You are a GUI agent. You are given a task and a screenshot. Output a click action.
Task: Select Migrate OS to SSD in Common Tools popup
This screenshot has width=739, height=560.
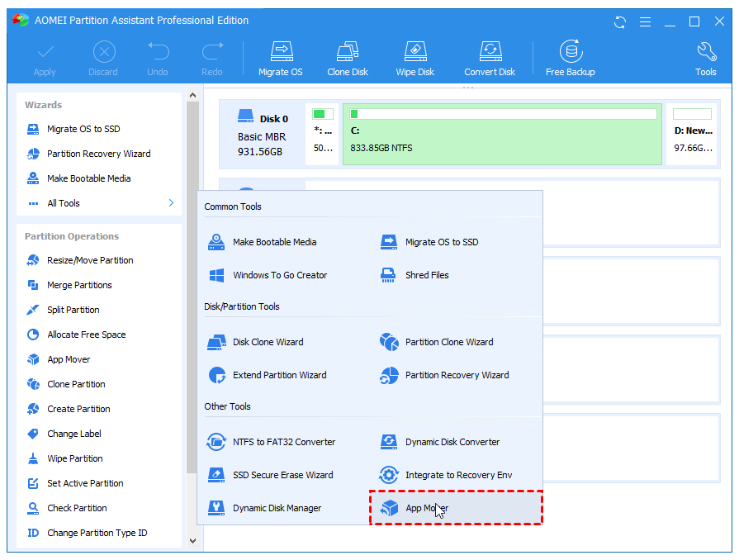(429, 242)
